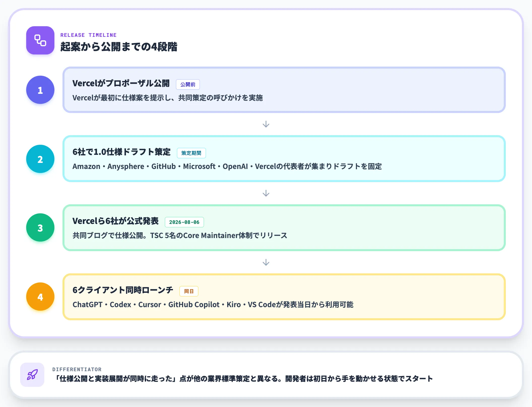Image resolution: width=532 pixels, height=407 pixels.
Task: Click the 同日 badge
Action: point(189,291)
